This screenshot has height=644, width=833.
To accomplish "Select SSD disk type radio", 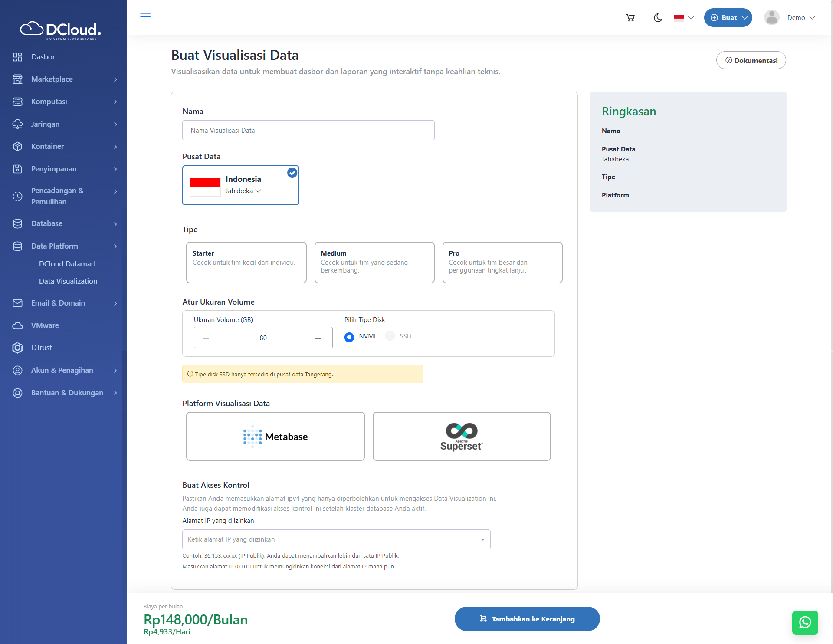I will click(x=390, y=336).
